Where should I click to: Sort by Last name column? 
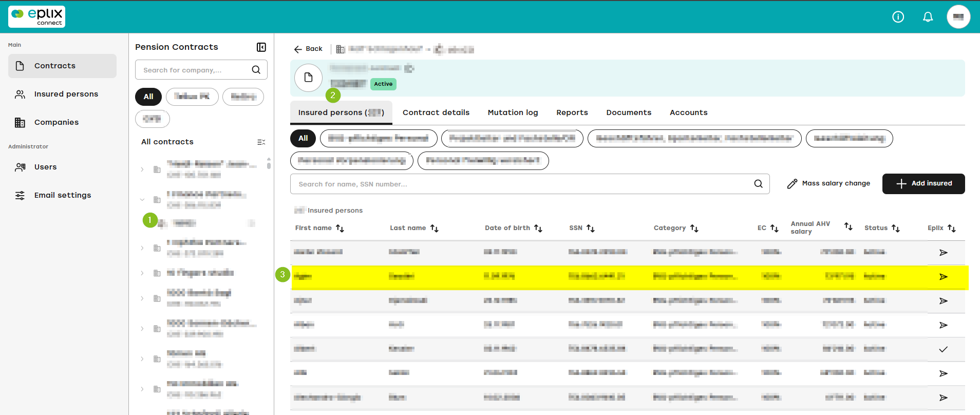pyautogui.click(x=435, y=228)
